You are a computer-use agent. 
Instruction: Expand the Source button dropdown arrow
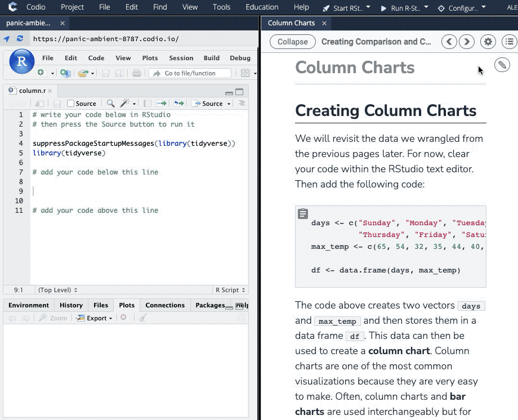(229, 104)
